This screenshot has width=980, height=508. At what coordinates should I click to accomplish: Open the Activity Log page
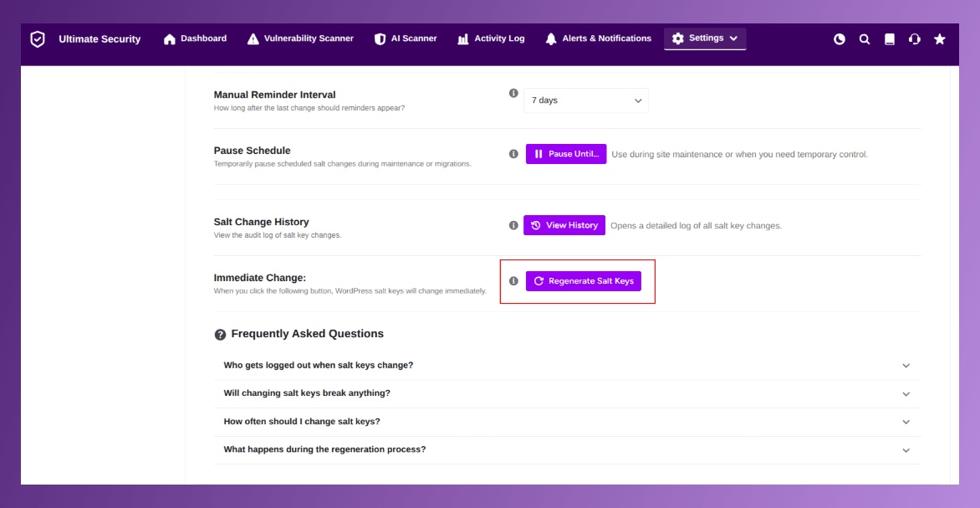tap(491, 38)
